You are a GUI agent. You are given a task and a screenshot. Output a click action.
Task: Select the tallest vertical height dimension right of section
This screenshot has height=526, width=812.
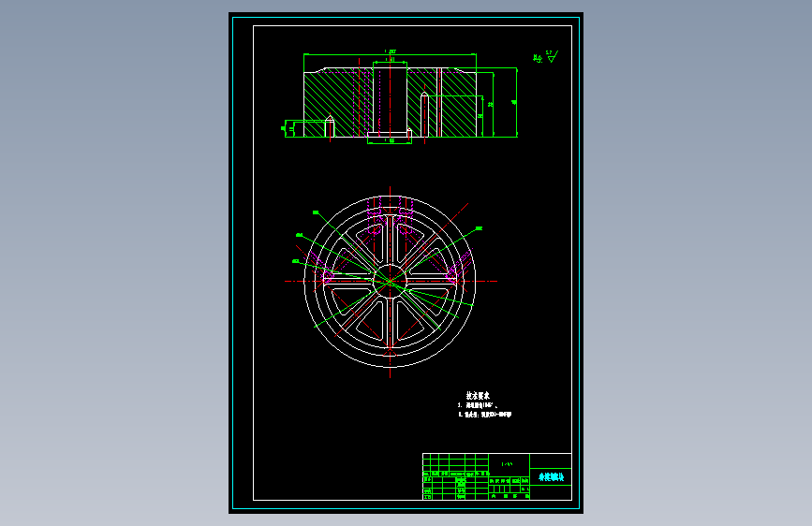515,102
